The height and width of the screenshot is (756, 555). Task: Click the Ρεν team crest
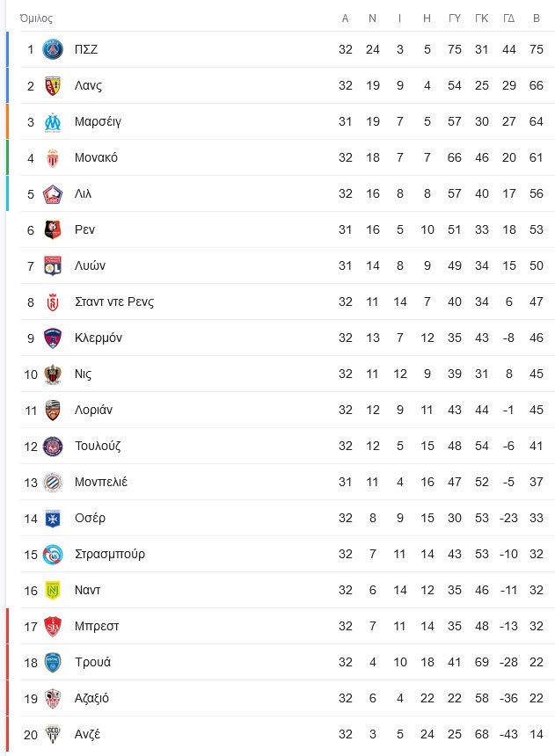53,230
